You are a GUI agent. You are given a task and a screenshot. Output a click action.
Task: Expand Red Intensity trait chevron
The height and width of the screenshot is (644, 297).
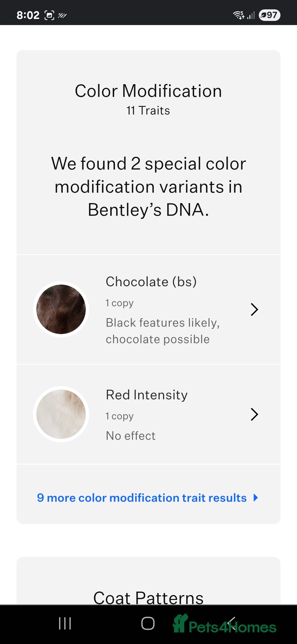click(x=254, y=414)
